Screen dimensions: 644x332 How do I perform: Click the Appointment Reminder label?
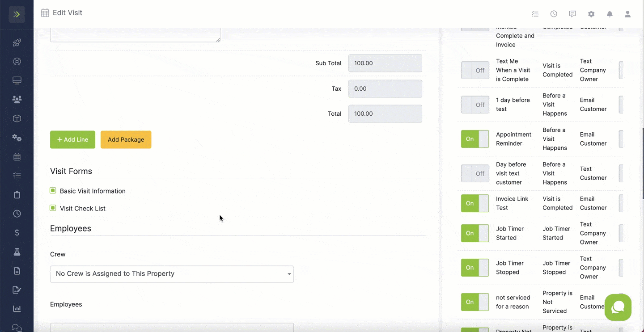click(x=513, y=139)
